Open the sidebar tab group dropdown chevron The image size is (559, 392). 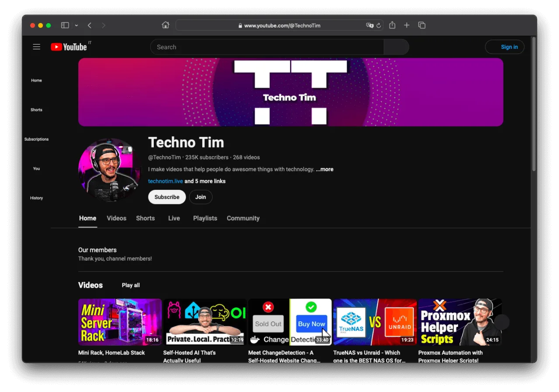tap(76, 25)
